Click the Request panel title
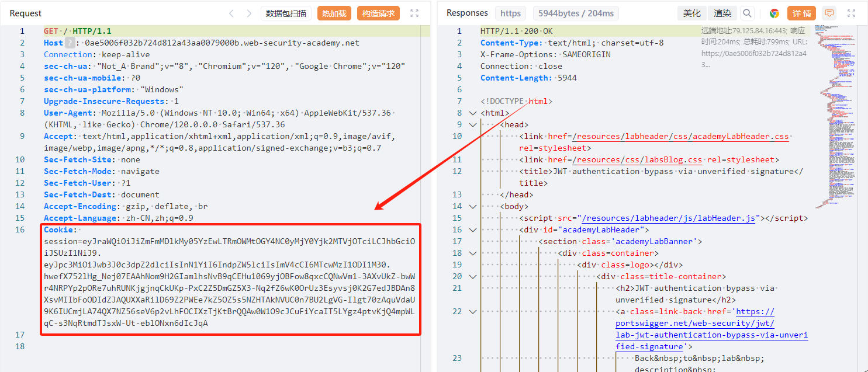This screenshot has height=372, width=868. point(26,13)
